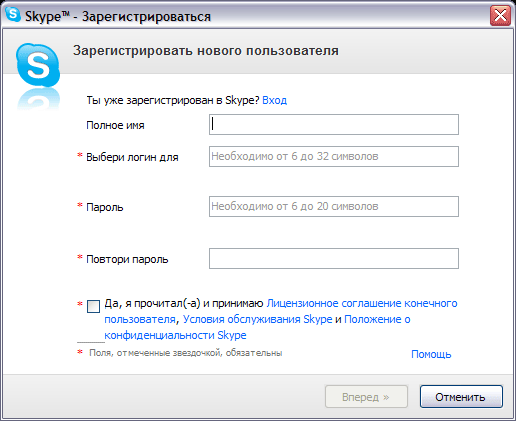Check the license agreement acceptance checkbox

click(x=93, y=306)
